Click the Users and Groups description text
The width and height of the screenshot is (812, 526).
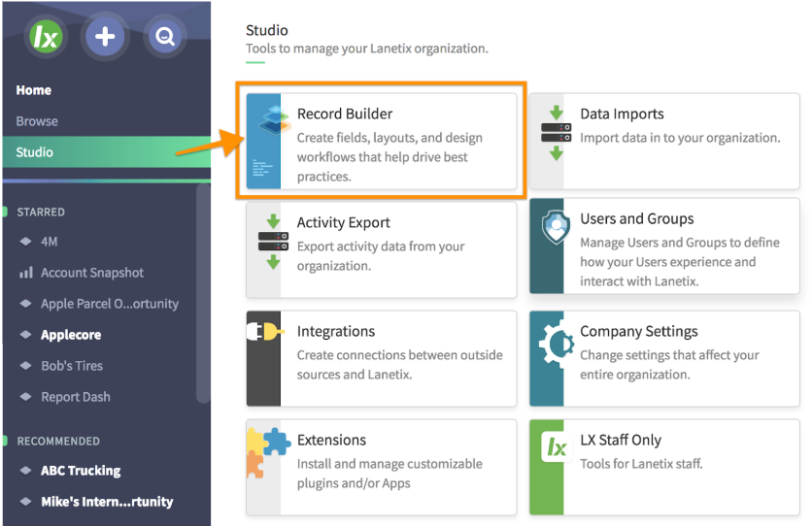[680, 262]
